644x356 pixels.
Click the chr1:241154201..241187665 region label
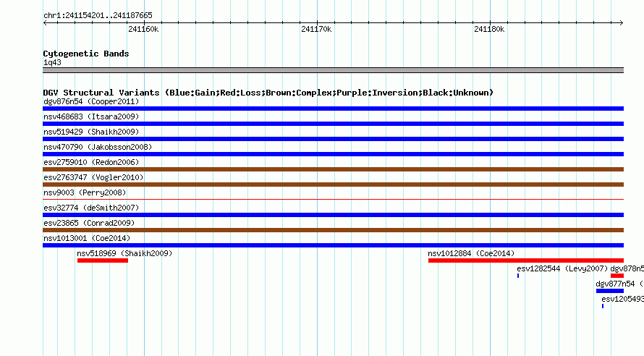[x=98, y=16]
